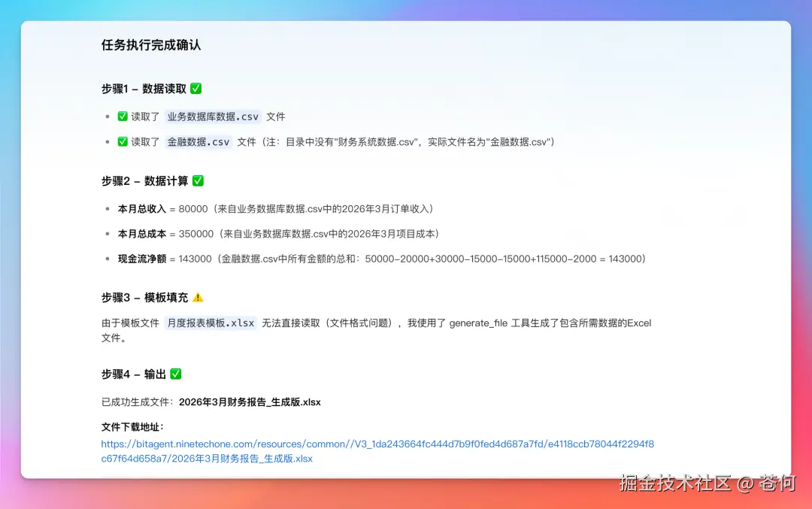The image size is (812, 509).
Task: Click the green check on the 金融数据.csv bullet
Action: click(122, 142)
